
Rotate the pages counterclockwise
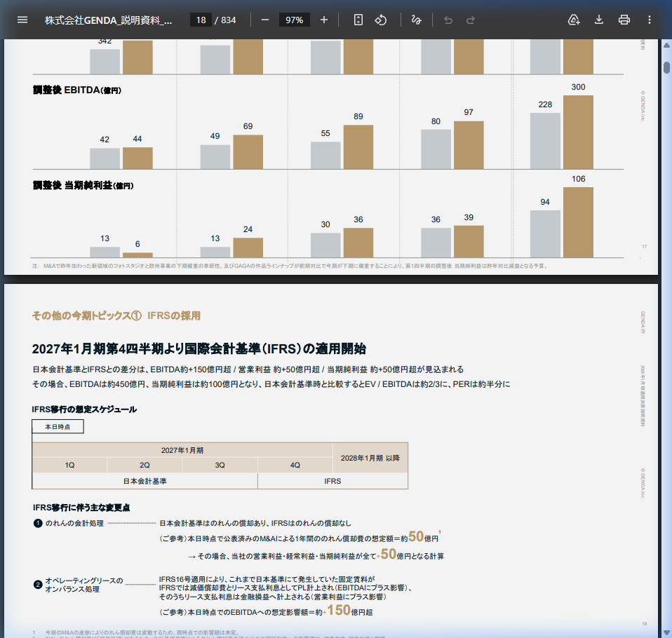click(381, 20)
